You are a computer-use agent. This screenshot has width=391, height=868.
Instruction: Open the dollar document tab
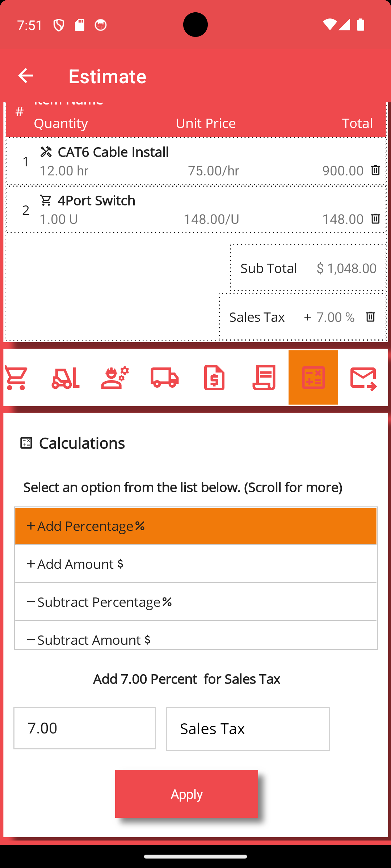(214, 378)
